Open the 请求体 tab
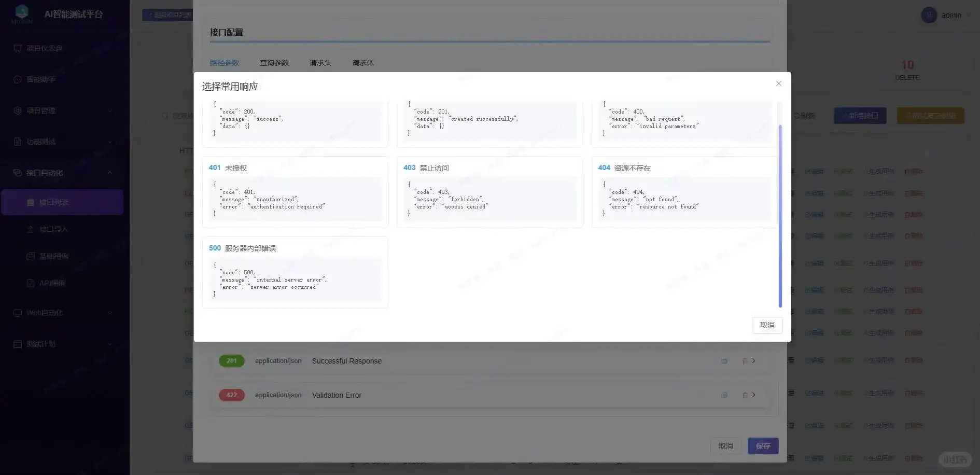Viewport: 980px width, 475px height. [362, 63]
